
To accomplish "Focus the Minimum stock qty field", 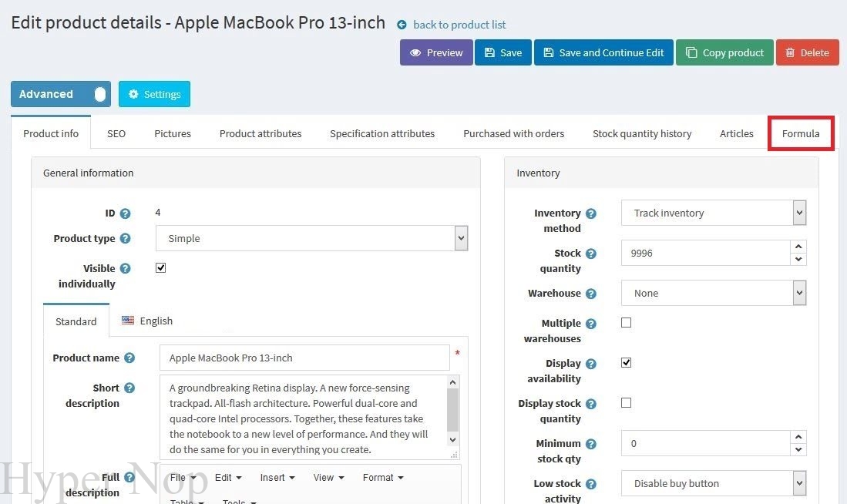I will click(x=706, y=443).
